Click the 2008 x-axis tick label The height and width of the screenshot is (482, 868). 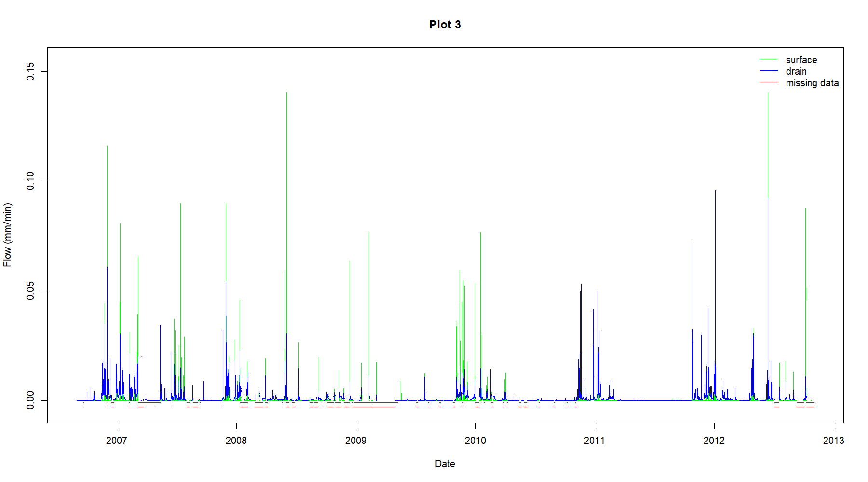tap(236, 440)
